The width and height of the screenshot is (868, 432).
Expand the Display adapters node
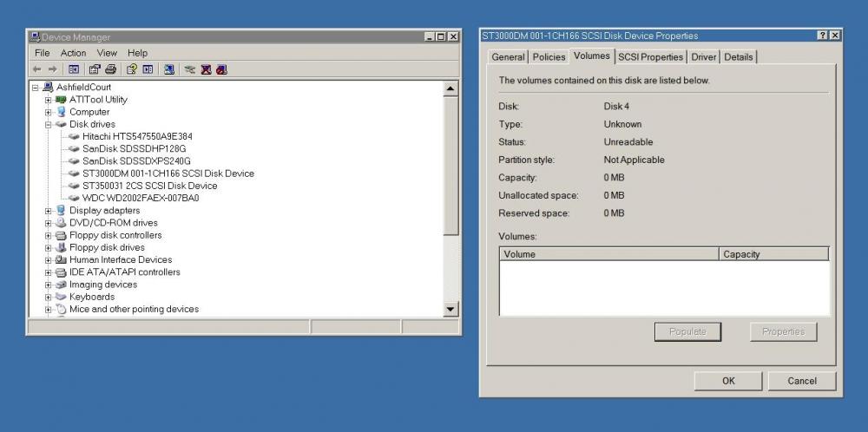click(x=49, y=211)
